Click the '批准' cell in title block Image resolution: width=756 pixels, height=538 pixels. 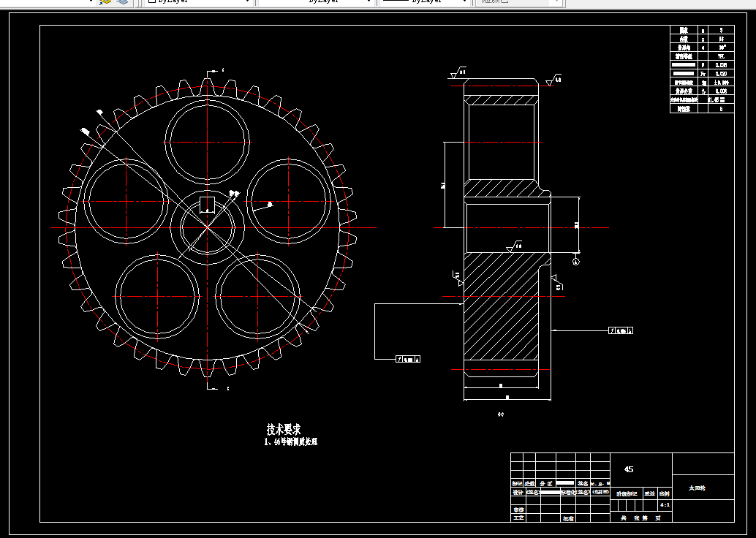coord(568,519)
